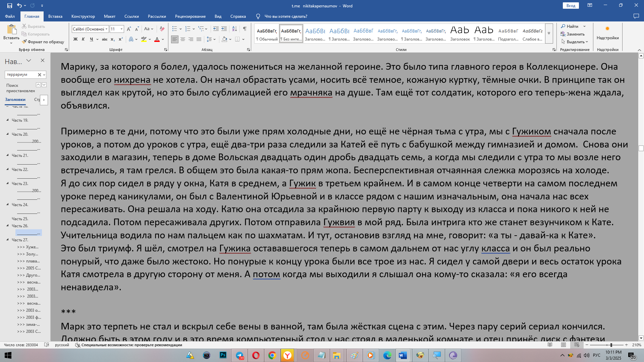Toggle the show paragraph marks (¶) icon
644x362 pixels.
[x=245, y=29]
